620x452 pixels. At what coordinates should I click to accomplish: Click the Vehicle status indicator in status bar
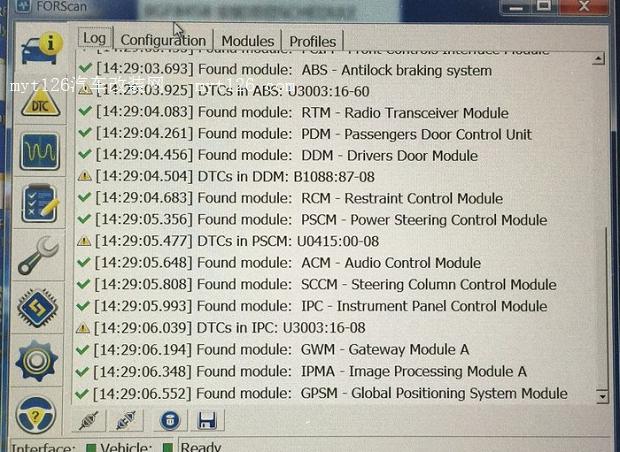(168, 447)
